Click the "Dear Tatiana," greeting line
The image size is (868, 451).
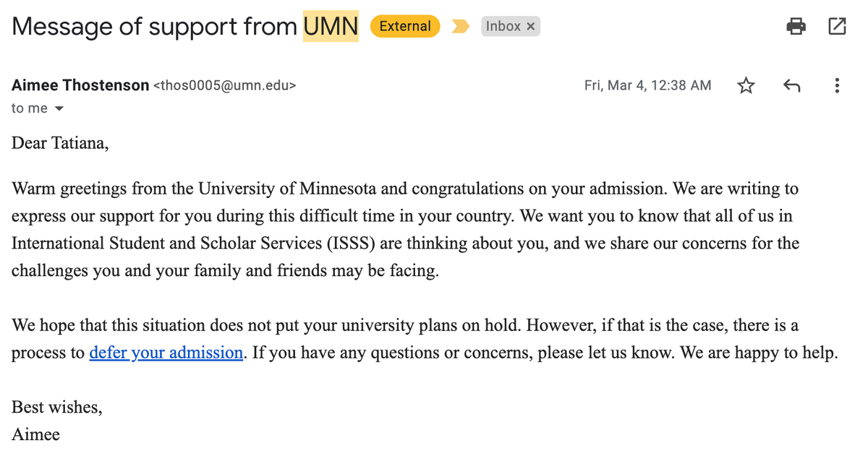[60, 142]
